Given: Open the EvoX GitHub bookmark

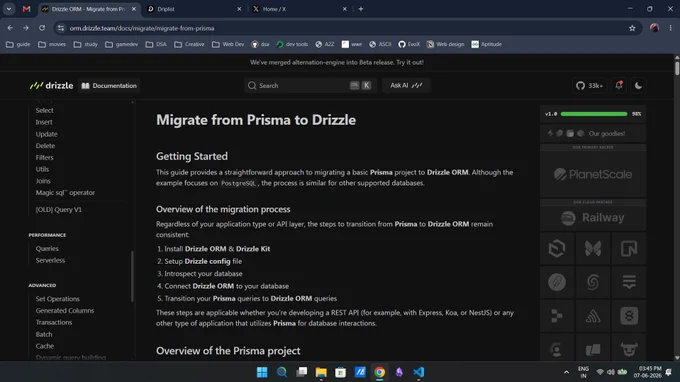Looking at the screenshot, I should [x=409, y=44].
